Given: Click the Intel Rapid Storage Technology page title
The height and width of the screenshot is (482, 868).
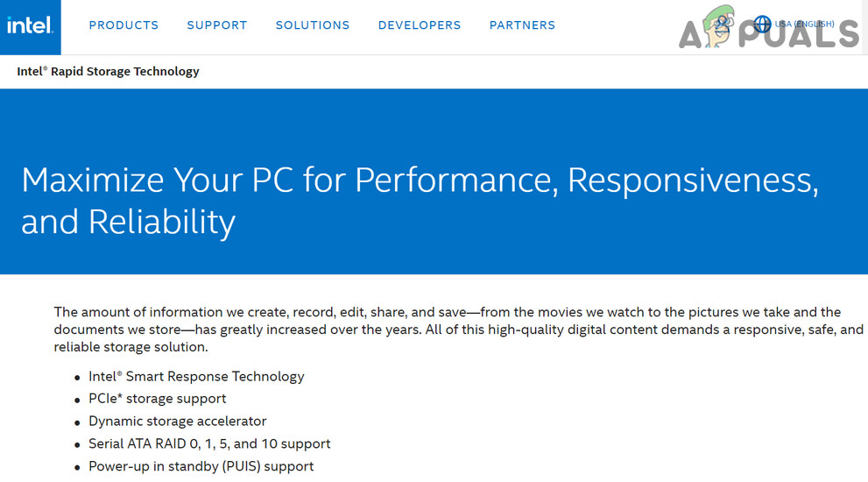Looking at the screenshot, I should [109, 71].
